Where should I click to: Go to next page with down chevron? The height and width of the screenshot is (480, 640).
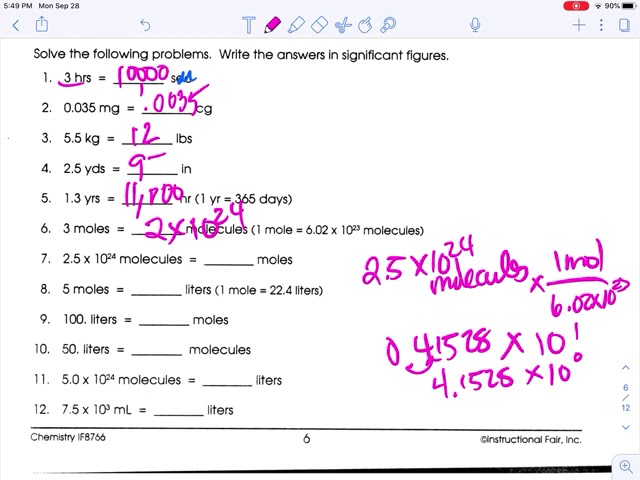(x=625, y=427)
